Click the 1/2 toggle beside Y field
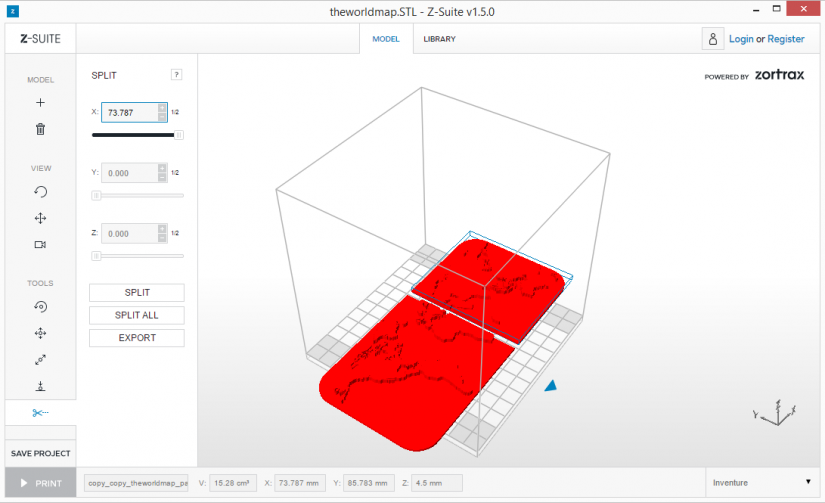The height and width of the screenshot is (503, 825). click(x=175, y=173)
